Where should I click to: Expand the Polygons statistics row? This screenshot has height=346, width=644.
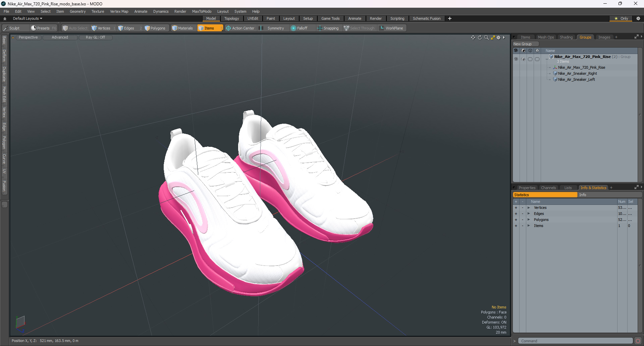529,220
